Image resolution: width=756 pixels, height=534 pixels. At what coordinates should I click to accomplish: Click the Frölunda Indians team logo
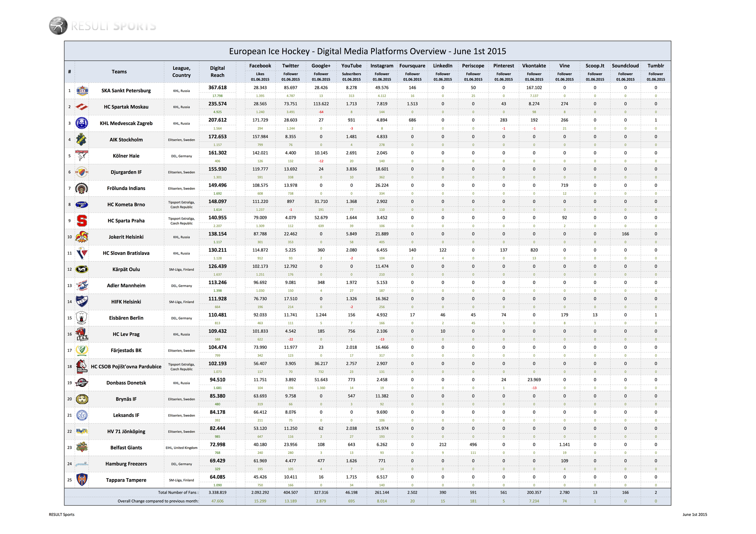(x=82, y=188)
